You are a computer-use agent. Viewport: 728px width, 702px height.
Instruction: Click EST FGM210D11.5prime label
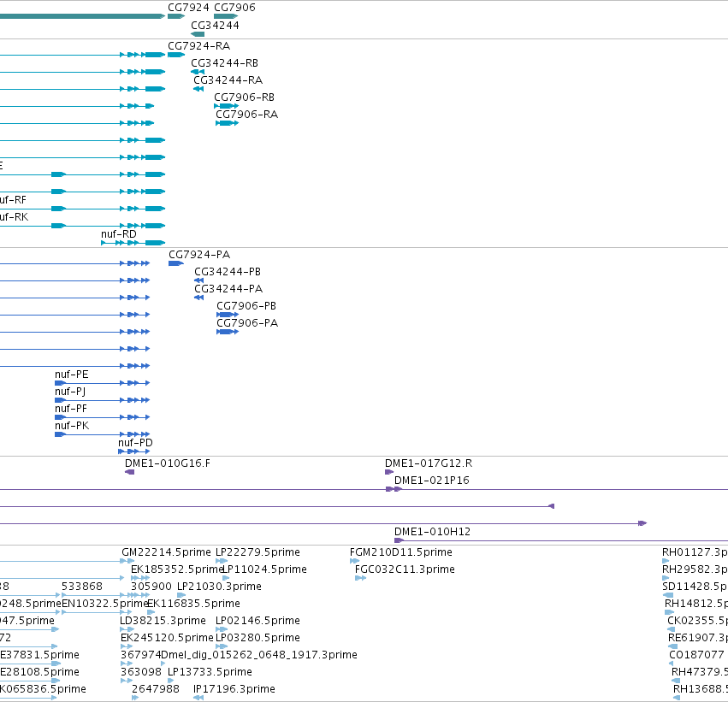(x=400, y=552)
